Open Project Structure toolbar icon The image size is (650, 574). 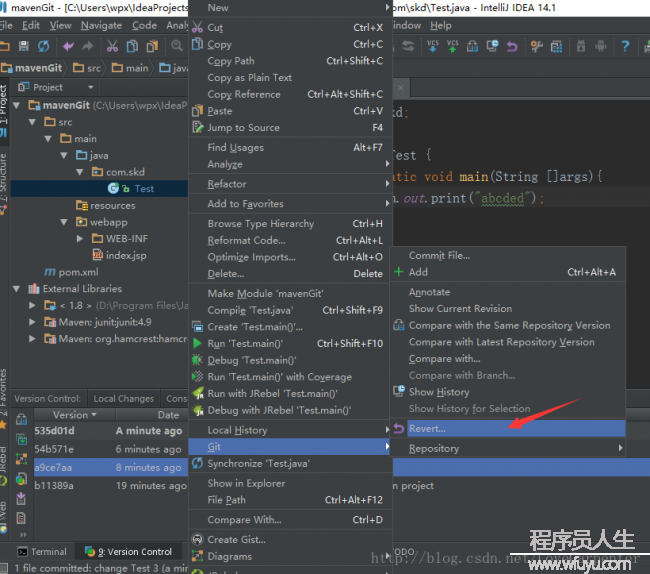(x=556, y=46)
